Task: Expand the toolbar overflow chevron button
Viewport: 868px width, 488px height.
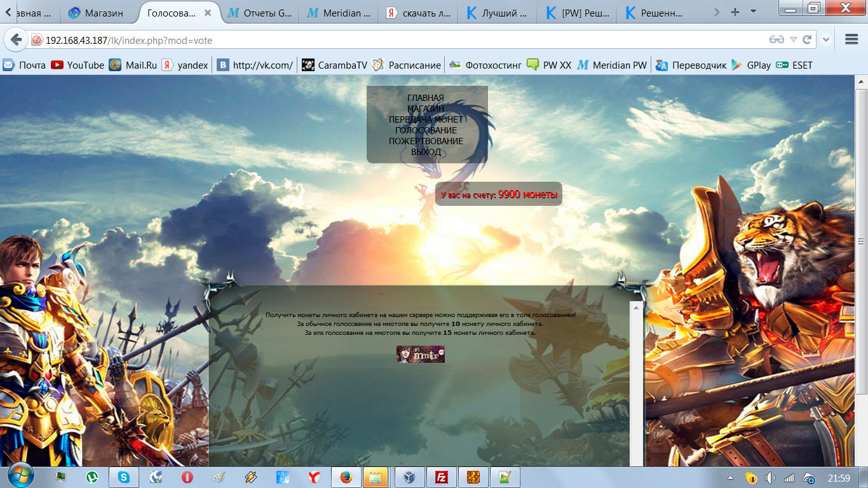Action: pos(826,39)
